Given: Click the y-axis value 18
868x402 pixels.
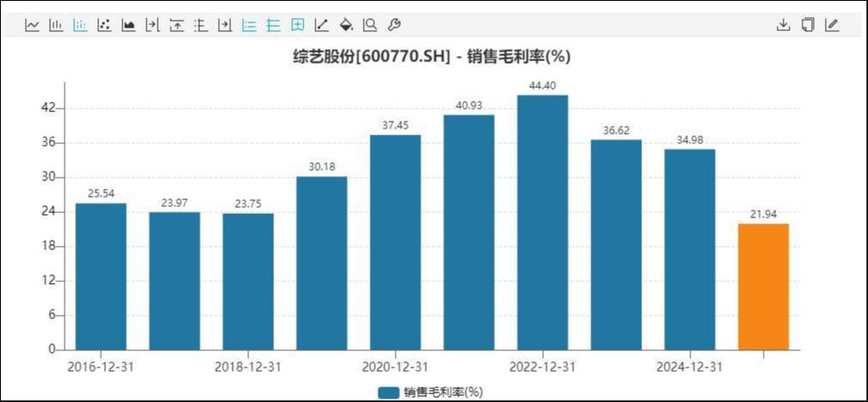Looking at the screenshot, I should click(x=48, y=247).
